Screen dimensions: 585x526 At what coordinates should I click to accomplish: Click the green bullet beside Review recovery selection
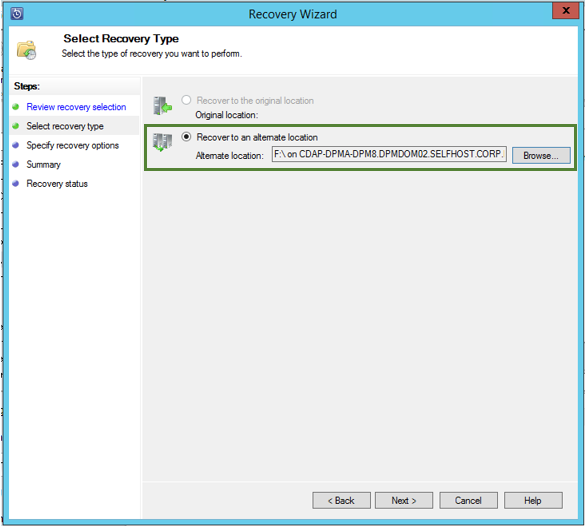tap(16, 107)
